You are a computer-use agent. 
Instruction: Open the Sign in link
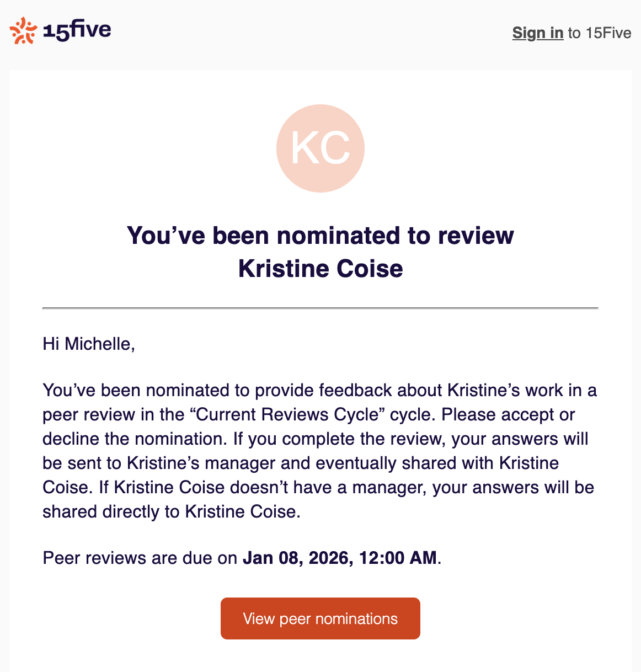(537, 33)
